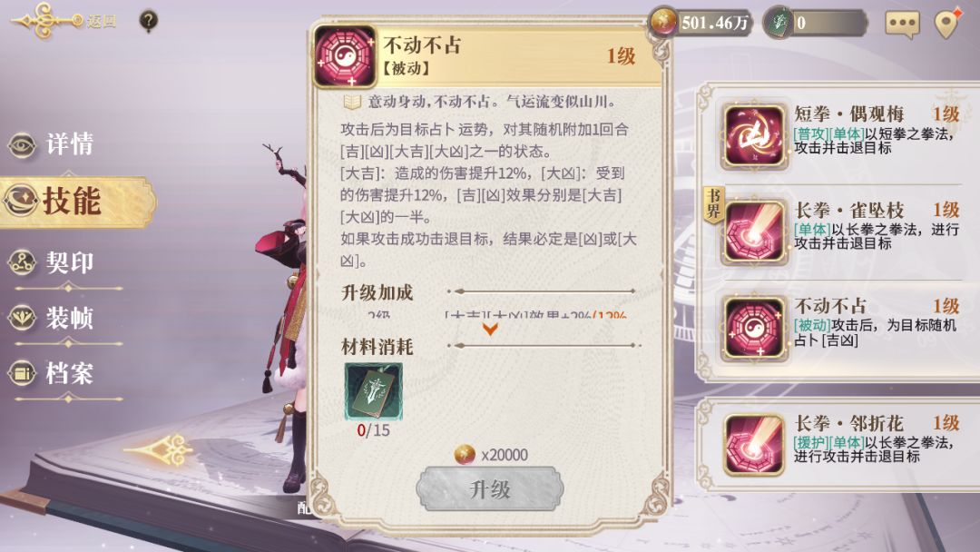Viewport: 980px width, 552px height.
Task: Open the chat bubble messages icon
Action: [x=902, y=24]
